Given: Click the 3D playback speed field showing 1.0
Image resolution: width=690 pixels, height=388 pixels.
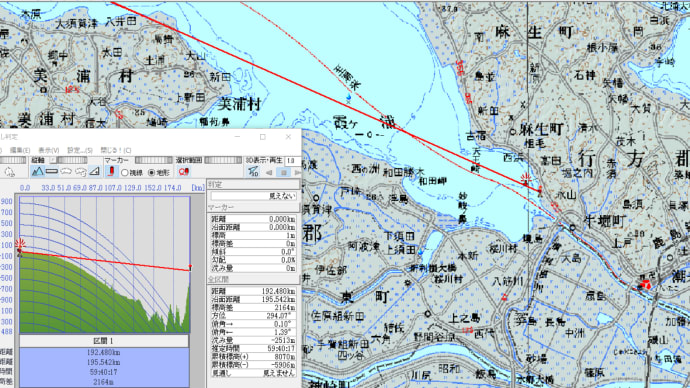Looking at the screenshot, I should click(x=293, y=161).
